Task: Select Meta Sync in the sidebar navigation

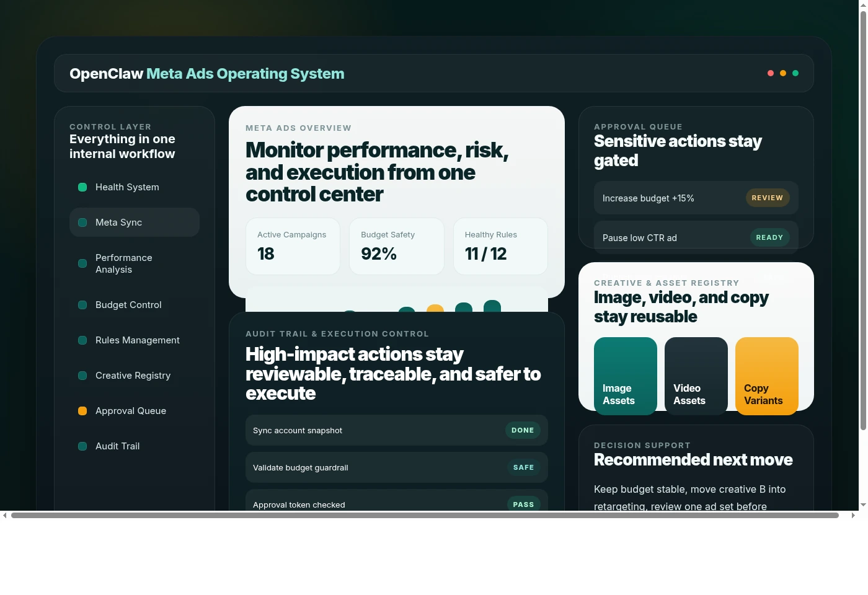Action: [134, 222]
